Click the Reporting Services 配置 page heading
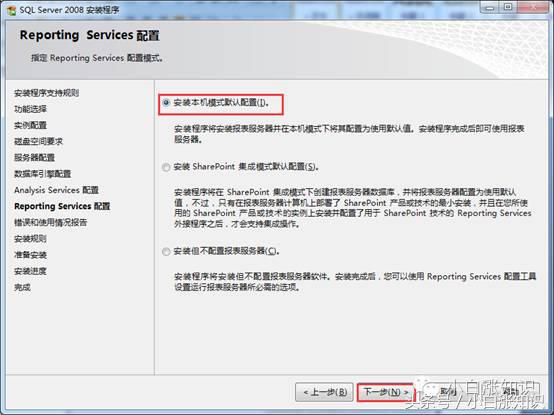The image size is (554, 415). coord(89,35)
